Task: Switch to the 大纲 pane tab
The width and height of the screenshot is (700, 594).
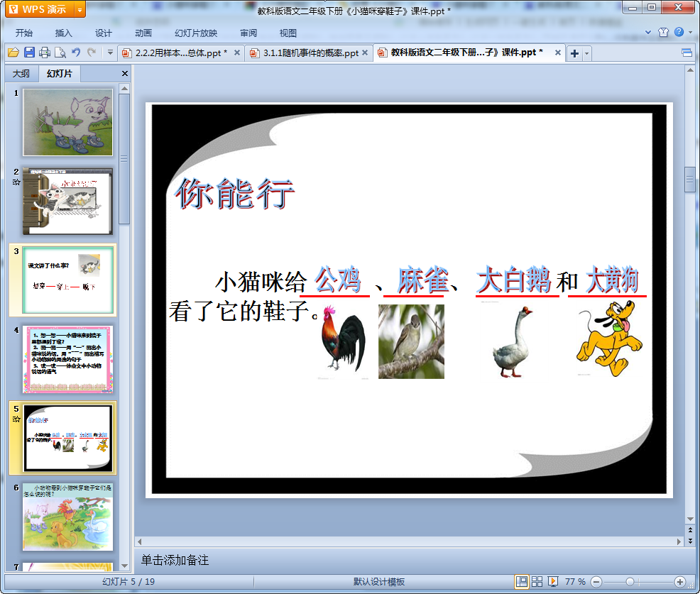Action: point(21,74)
